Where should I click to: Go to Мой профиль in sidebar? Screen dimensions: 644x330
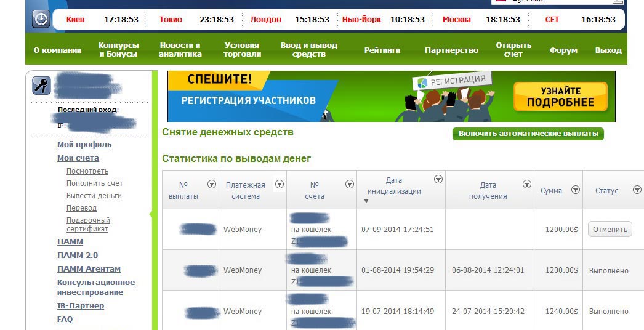tap(84, 145)
